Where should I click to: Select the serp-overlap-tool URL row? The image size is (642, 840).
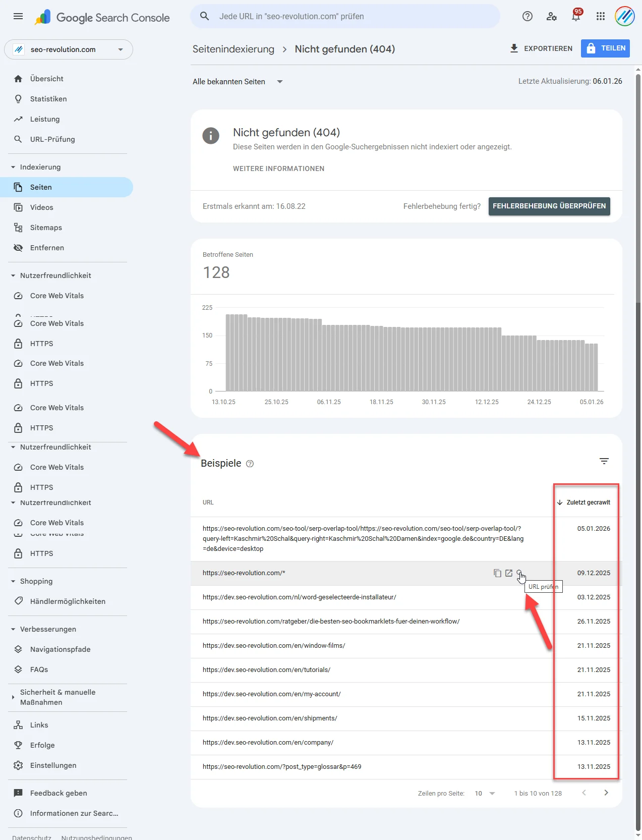click(x=406, y=539)
